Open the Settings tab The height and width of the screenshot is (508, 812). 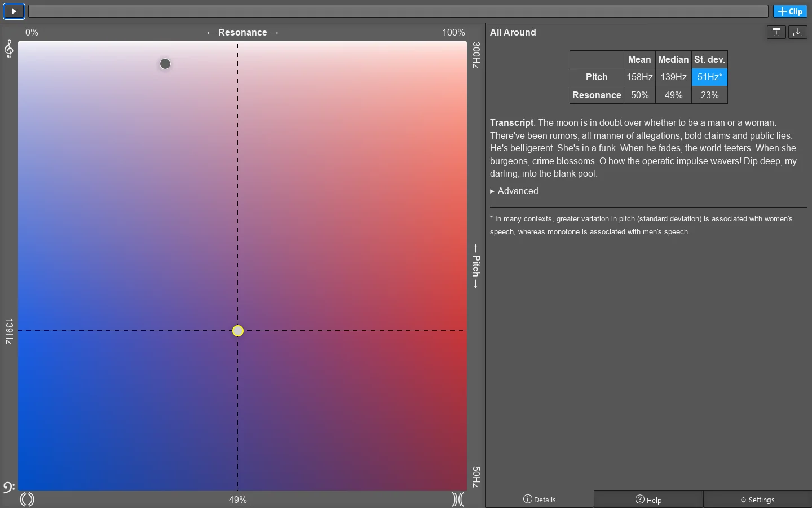click(757, 500)
